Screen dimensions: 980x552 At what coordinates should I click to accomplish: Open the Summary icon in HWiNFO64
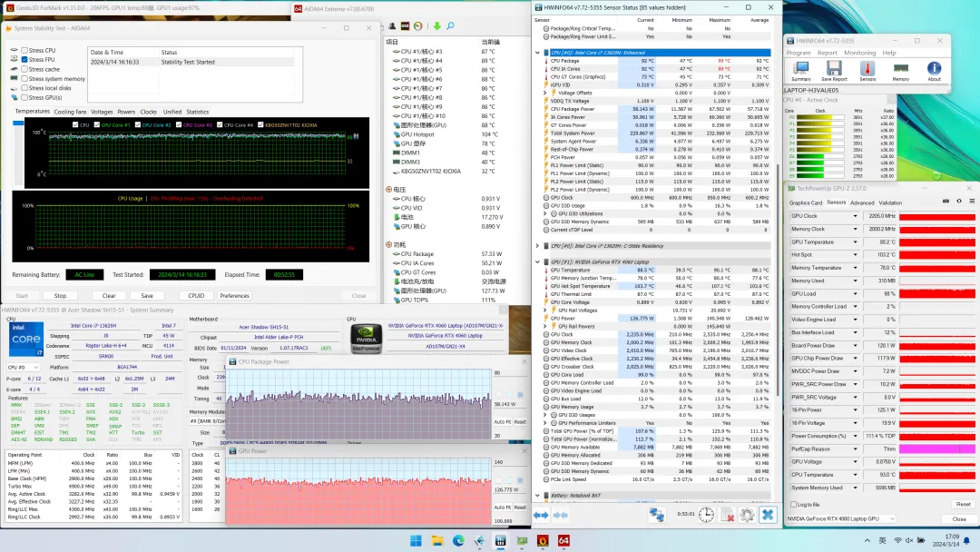[x=800, y=71]
